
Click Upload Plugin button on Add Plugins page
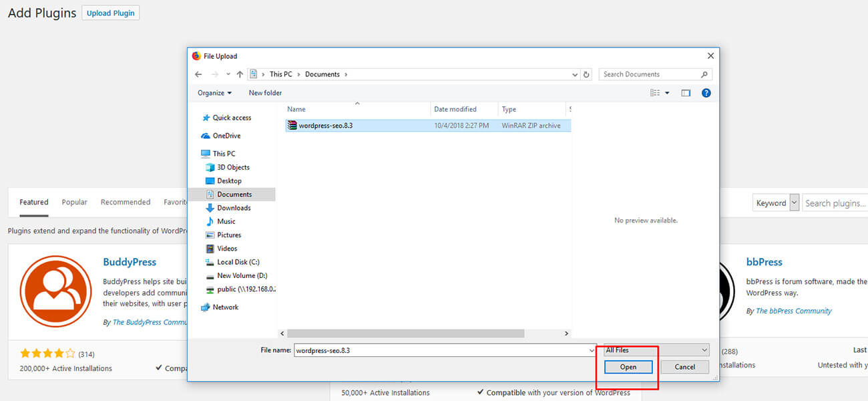point(111,13)
